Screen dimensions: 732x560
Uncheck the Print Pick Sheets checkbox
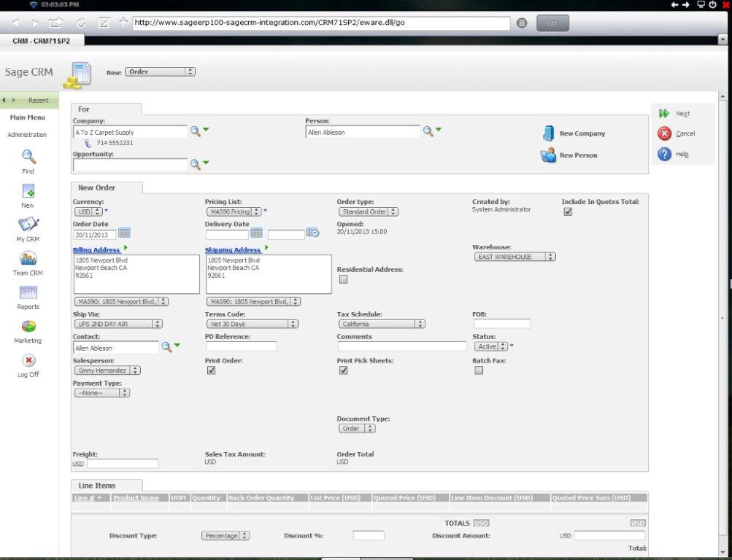[x=344, y=370]
